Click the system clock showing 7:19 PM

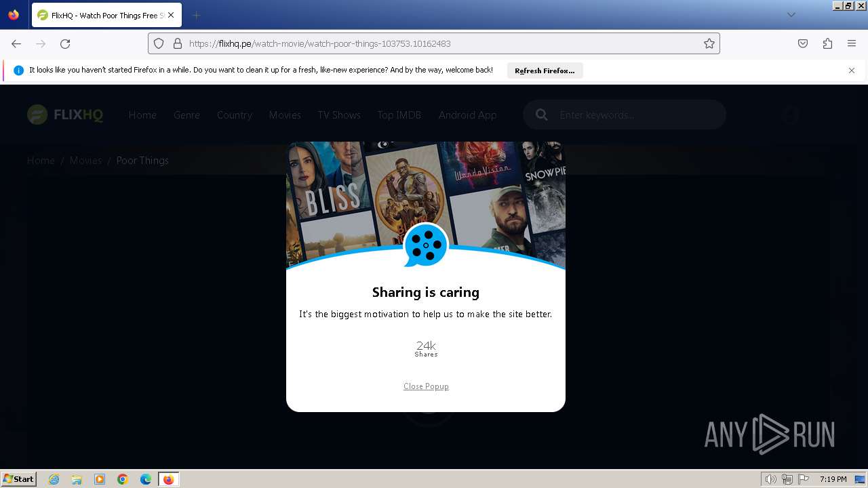pos(833,479)
